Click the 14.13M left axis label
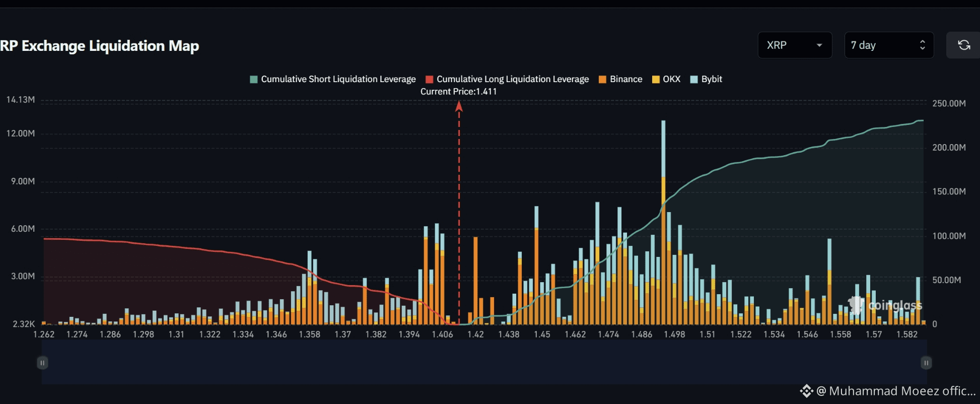This screenshot has width=980, height=404. (21, 100)
